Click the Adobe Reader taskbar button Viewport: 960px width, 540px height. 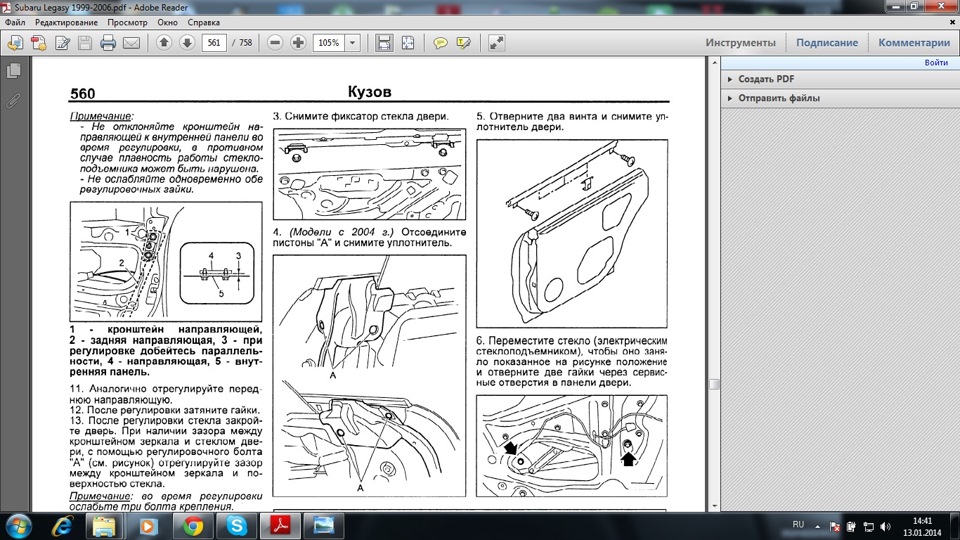click(280, 526)
